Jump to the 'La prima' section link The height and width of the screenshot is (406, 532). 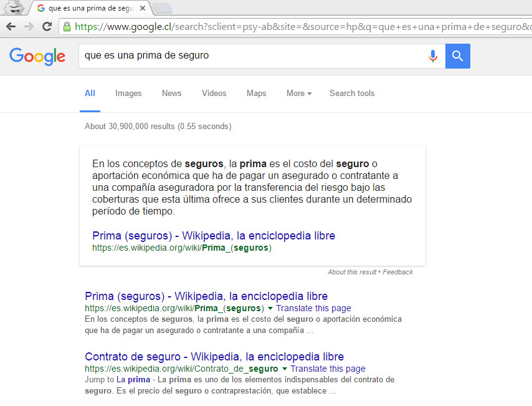pos(133,380)
